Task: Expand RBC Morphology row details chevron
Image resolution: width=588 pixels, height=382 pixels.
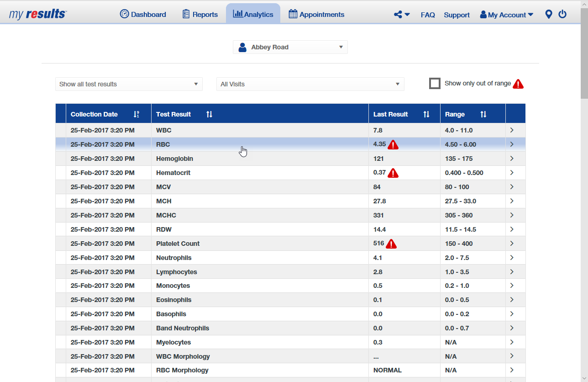Action: tap(512, 370)
